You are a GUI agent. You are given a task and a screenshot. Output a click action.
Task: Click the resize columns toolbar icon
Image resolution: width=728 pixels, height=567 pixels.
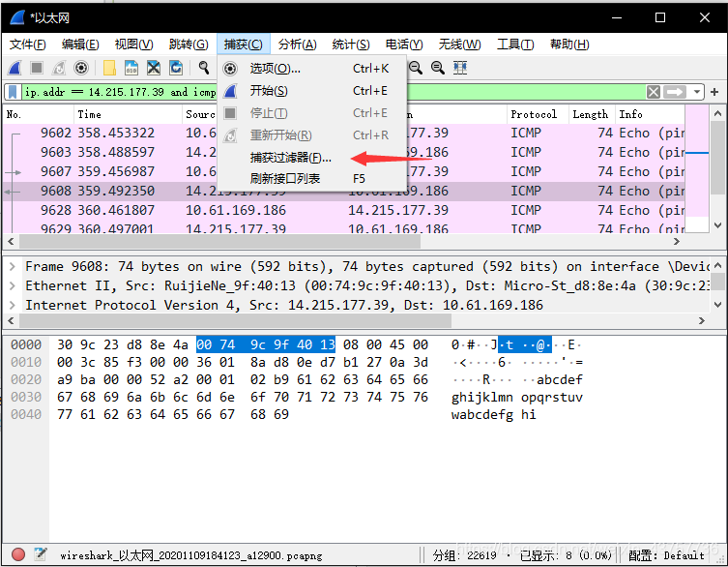[460, 69]
